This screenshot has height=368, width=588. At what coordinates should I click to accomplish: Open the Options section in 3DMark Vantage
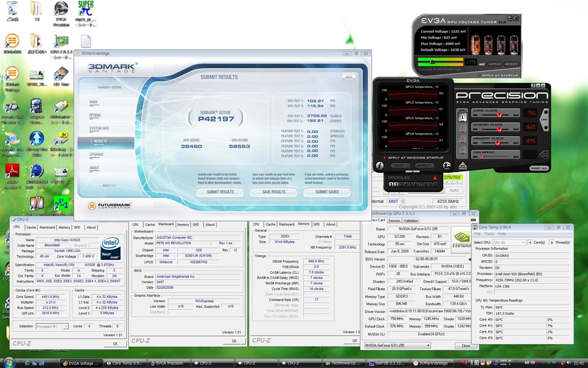(x=95, y=115)
